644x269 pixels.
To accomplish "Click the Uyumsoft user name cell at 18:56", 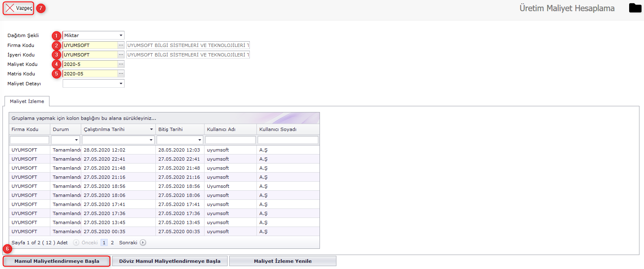I will click(230, 186).
